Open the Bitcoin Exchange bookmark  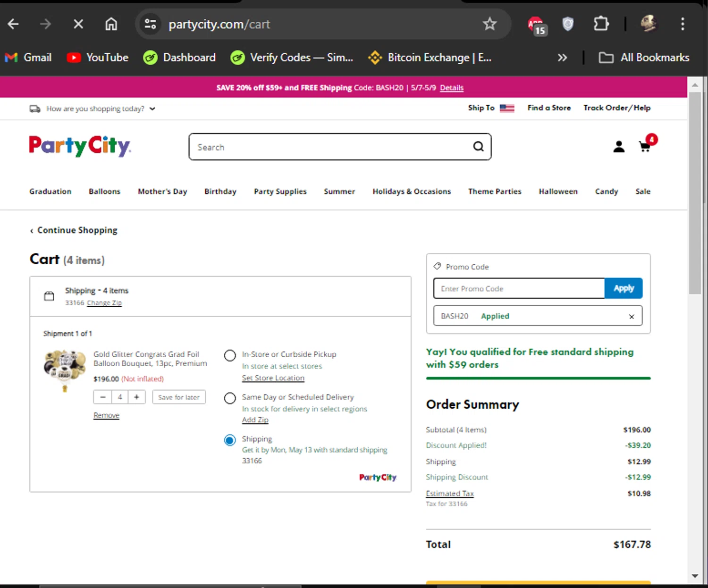430,58
